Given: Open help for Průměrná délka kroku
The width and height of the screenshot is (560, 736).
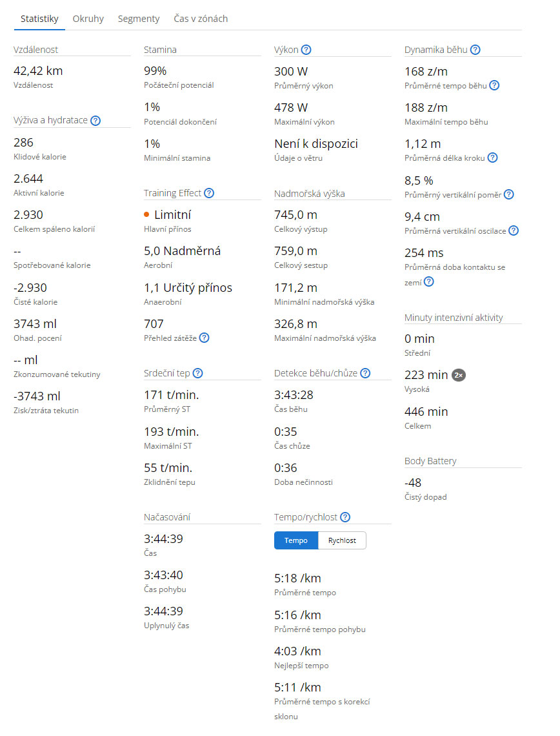Looking at the screenshot, I should pyautogui.click(x=492, y=158).
